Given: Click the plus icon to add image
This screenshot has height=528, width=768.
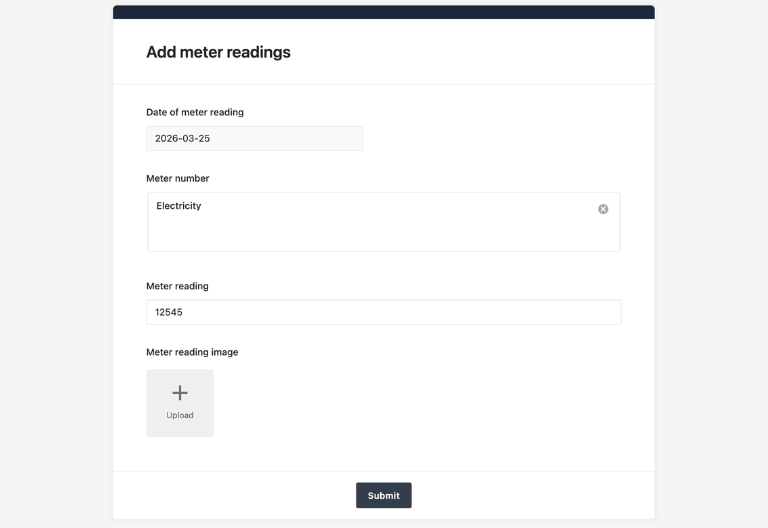Looking at the screenshot, I should [x=180, y=393].
